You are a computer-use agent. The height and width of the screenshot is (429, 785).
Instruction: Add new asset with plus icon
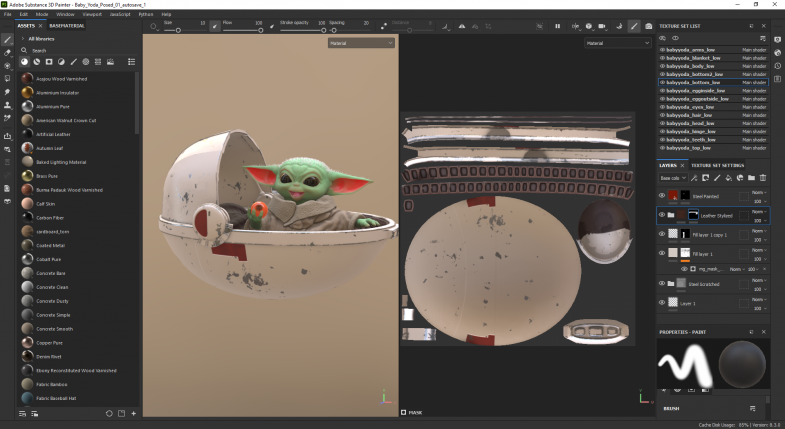[x=134, y=413]
